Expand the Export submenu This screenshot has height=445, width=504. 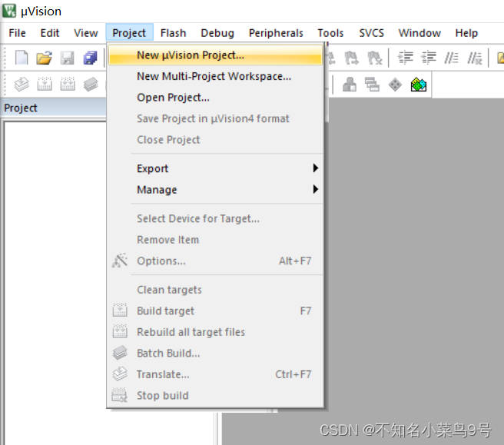(215, 168)
